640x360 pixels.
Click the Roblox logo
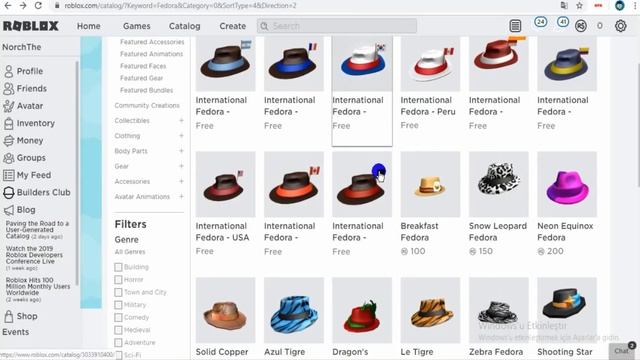(31, 26)
